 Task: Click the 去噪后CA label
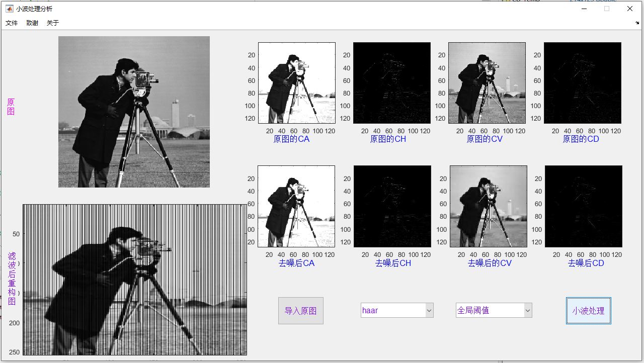[296, 263]
